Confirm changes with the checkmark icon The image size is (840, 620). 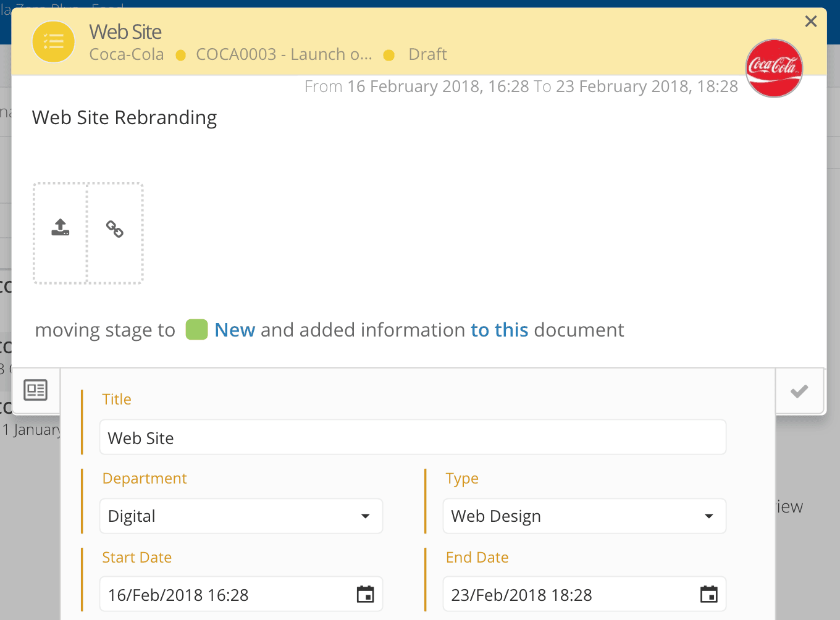pos(799,391)
